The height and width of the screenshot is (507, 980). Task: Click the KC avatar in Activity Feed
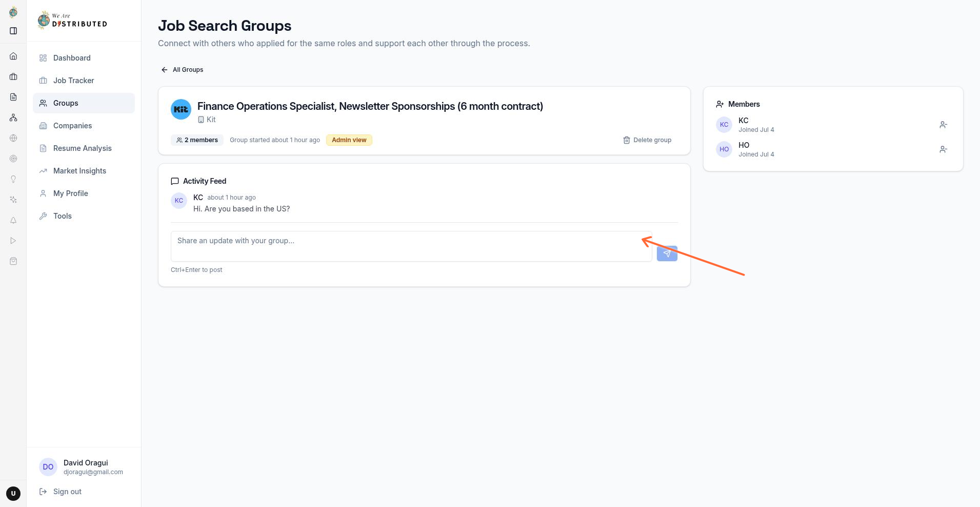(179, 201)
